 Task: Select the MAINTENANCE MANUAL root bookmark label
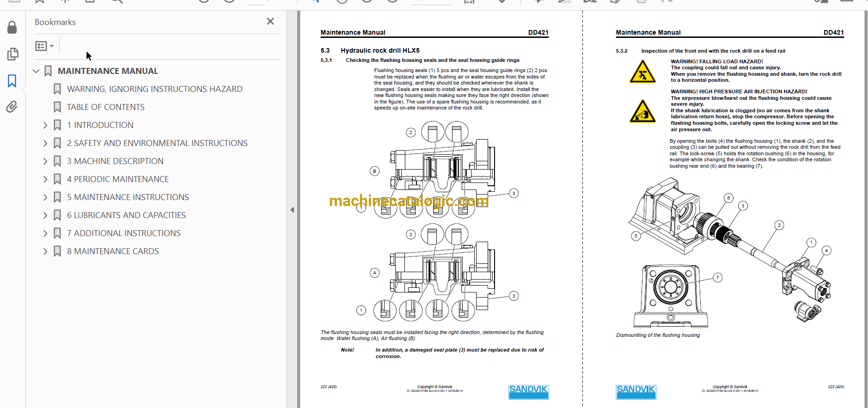point(108,71)
